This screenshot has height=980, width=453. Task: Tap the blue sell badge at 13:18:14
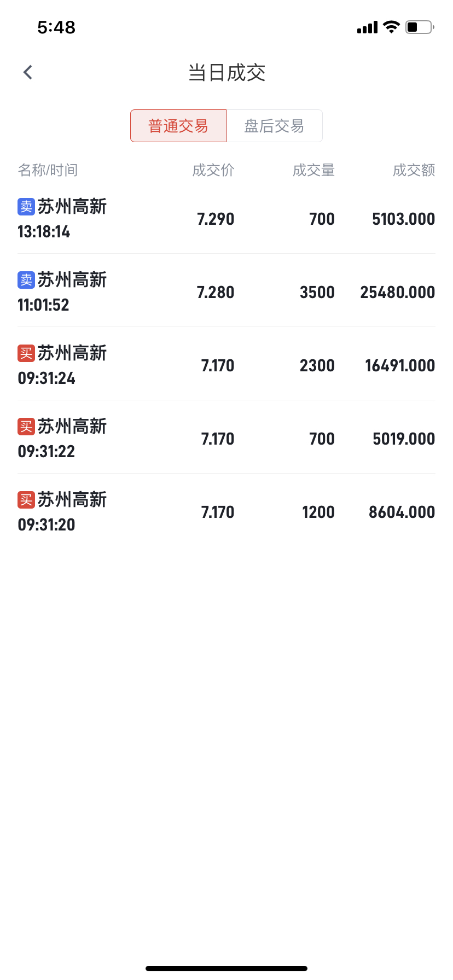[26, 207]
